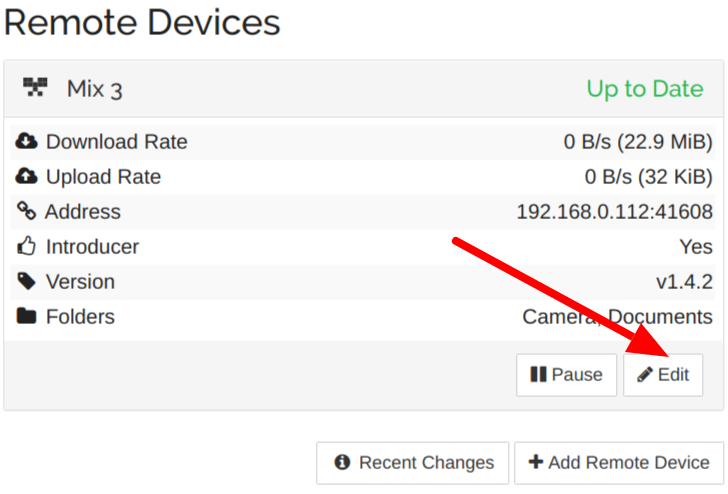This screenshot has width=728, height=494.
Task: Add a new remote device
Action: coord(619,463)
